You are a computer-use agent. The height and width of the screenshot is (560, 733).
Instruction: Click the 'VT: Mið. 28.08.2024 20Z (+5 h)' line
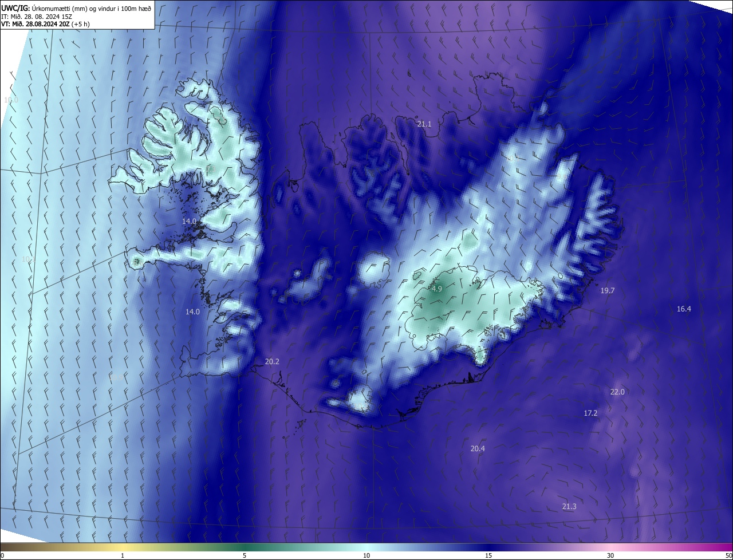[45, 24]
